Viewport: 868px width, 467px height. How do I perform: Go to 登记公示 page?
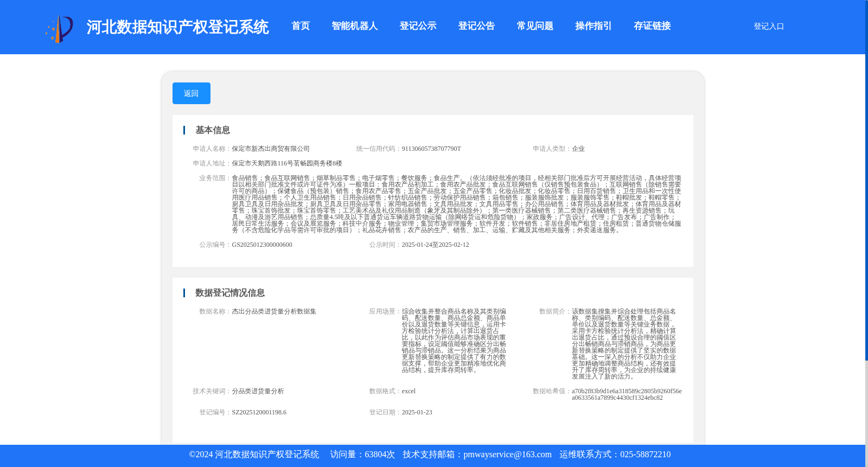pyautogui.click(x=418, y=26)
